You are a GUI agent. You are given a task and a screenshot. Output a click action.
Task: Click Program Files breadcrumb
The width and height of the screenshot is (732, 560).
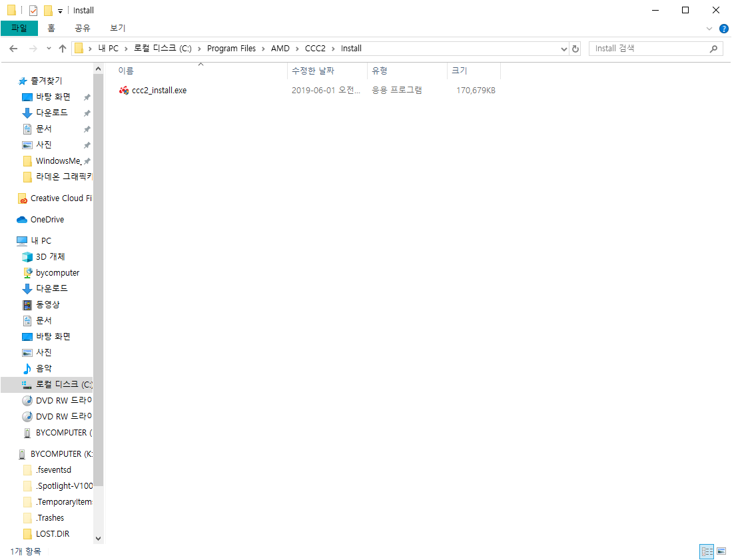tap(232, 49)
